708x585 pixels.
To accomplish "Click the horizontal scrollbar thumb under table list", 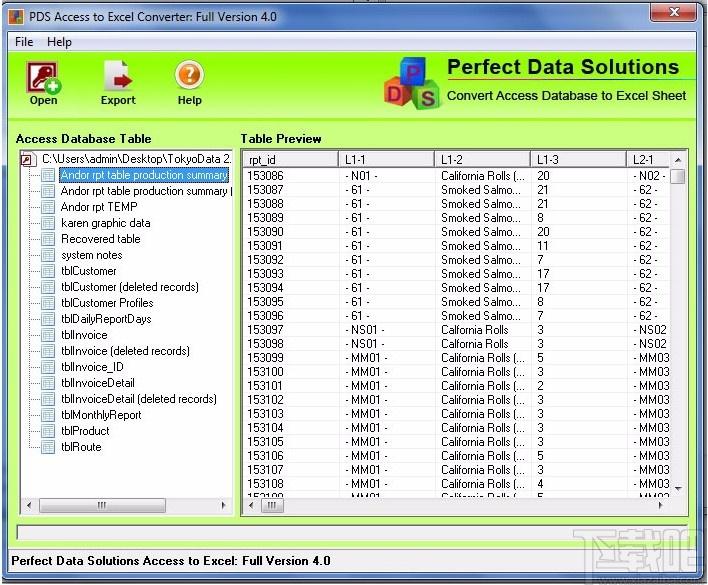I will click(102, 505).
